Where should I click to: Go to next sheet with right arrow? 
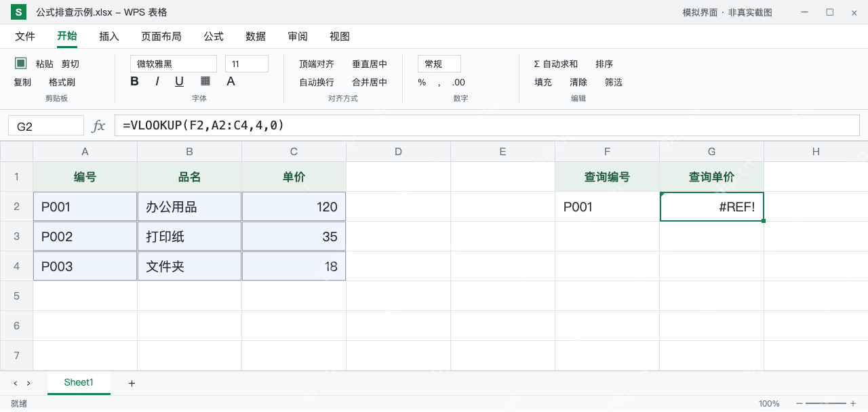(x=28, y=384)
